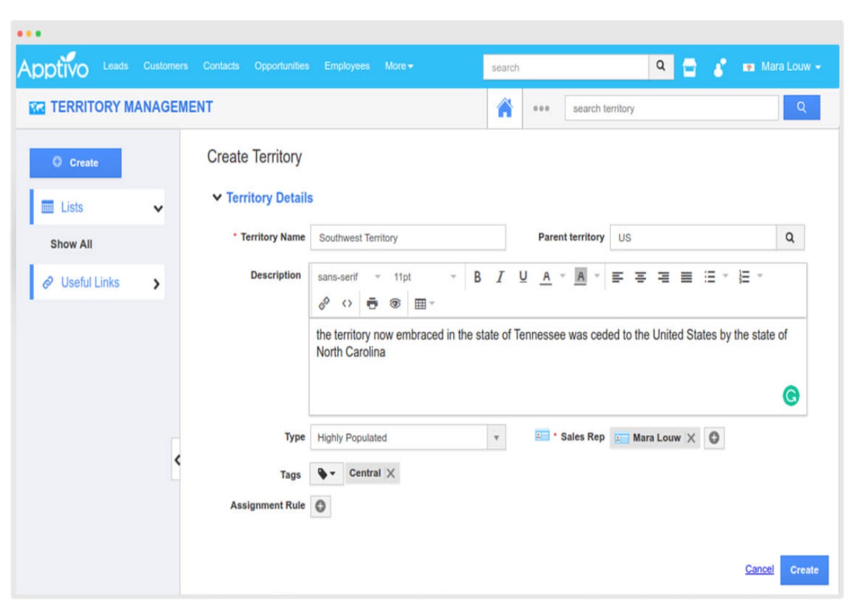Collapse the left sidebar panel
863x616 pixels.
coord(176,460)
